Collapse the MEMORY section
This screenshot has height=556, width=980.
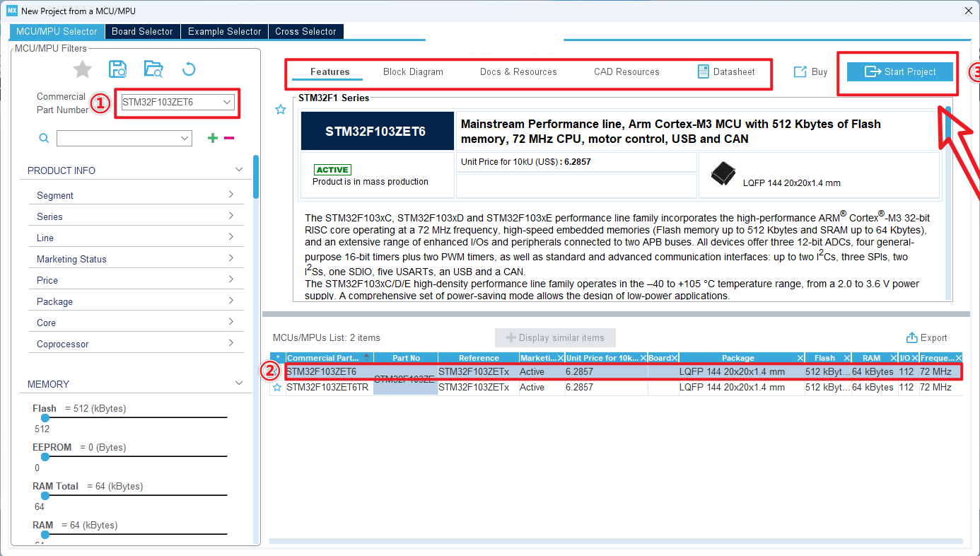click(239, 383)
